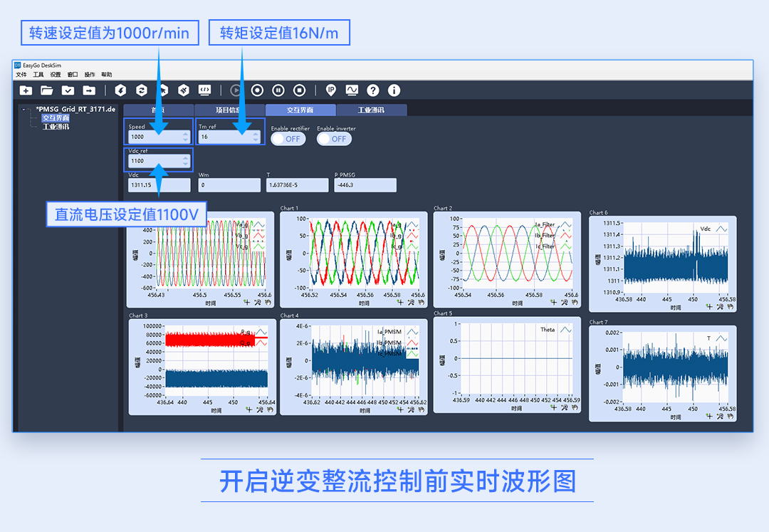Toggle the Enable_inverter switch
This screenshot has width=769, height=532.
pos(334,139)
